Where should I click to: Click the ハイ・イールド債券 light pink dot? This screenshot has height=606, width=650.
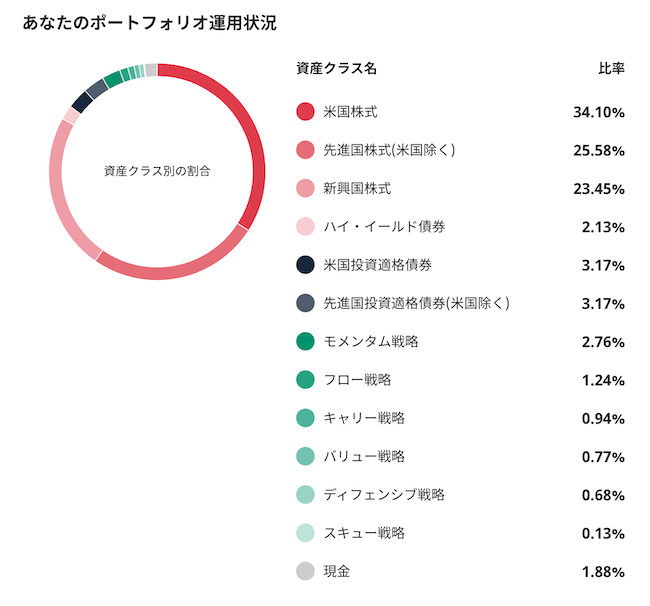(305, 226)
